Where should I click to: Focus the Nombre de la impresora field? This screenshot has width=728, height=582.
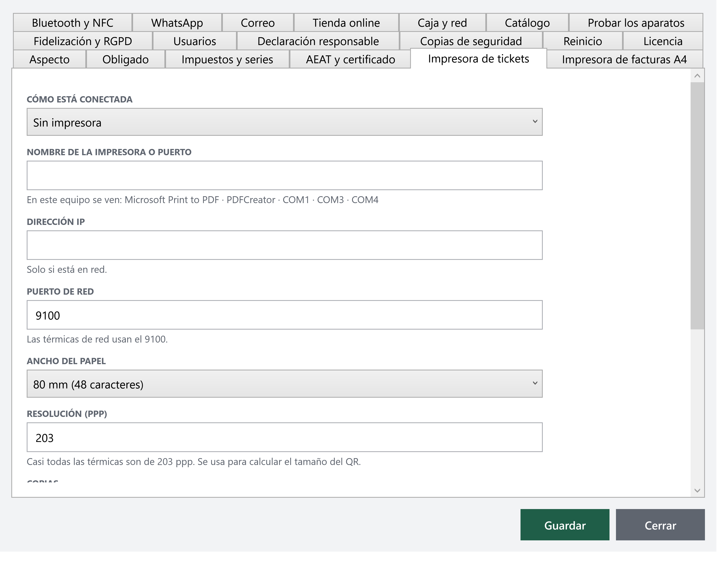coord(285,175)
